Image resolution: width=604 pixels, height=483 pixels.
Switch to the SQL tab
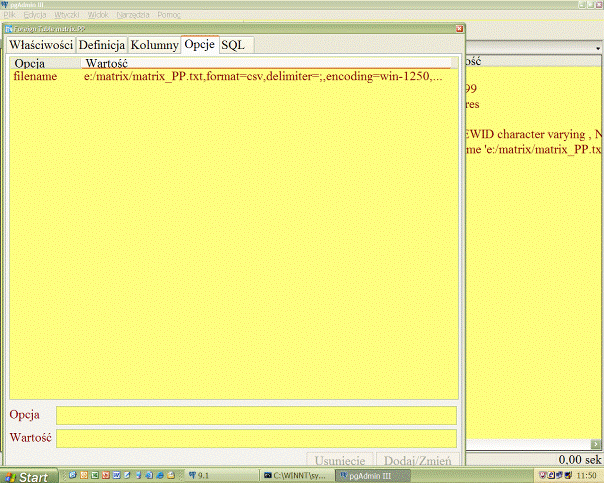[232, 45]
